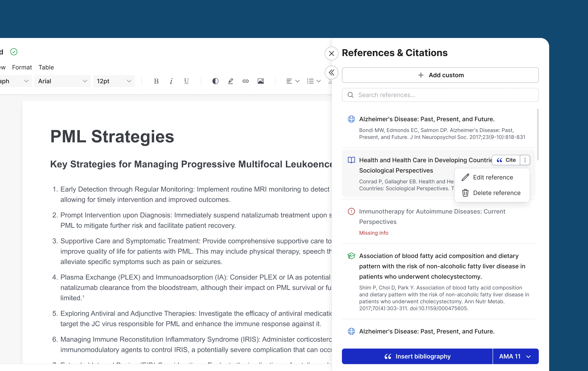
Task: Open the three-dot menu beside Cite
Action: 525,160
